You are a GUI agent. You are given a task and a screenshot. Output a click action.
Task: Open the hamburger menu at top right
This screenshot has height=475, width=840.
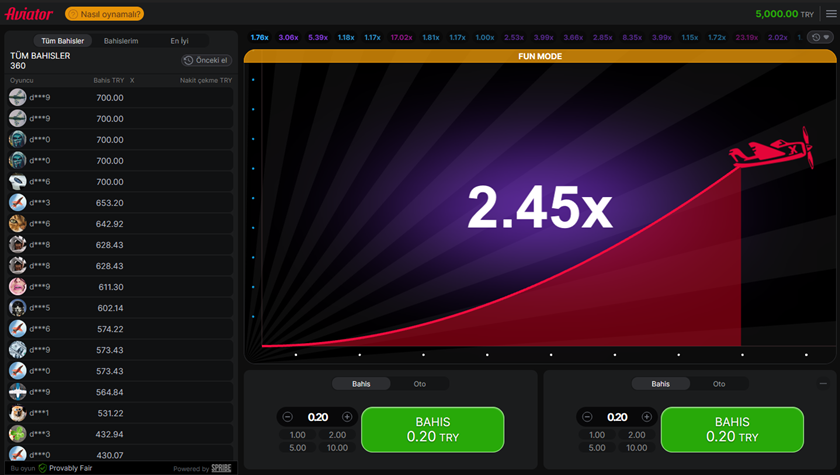click(x=831, y=14)
